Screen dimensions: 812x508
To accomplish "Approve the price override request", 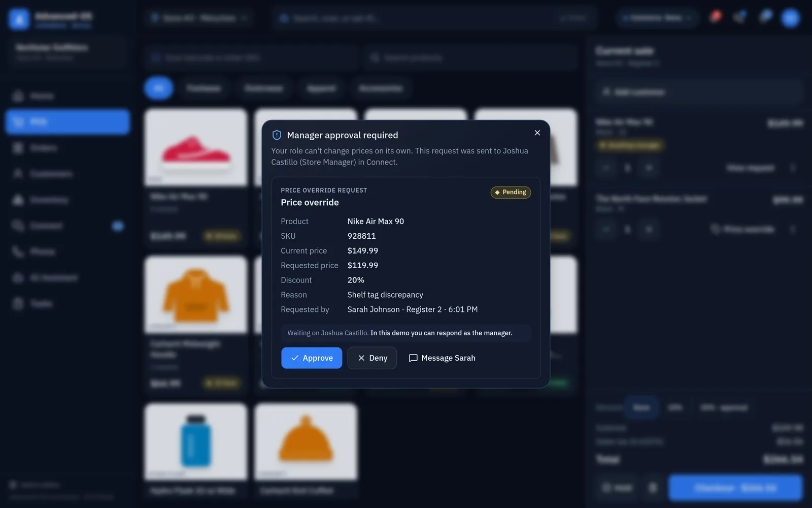I will (312, 358).
